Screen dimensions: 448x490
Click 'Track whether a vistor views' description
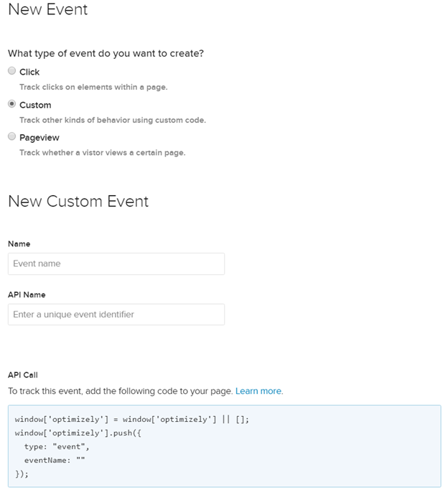click(x=102, y=153)
